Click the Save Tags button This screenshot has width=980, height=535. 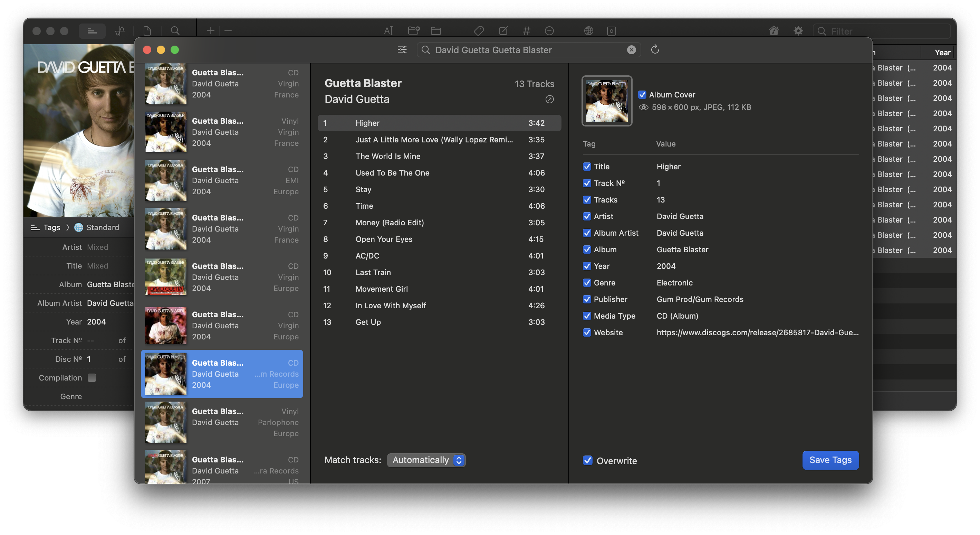point(830,460)
